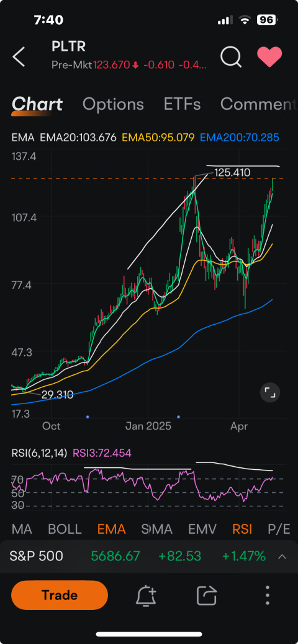This screenshot has width=298, height=644.
Task: Tap the RSI3:72.454 value
Action: pos(102,454)
